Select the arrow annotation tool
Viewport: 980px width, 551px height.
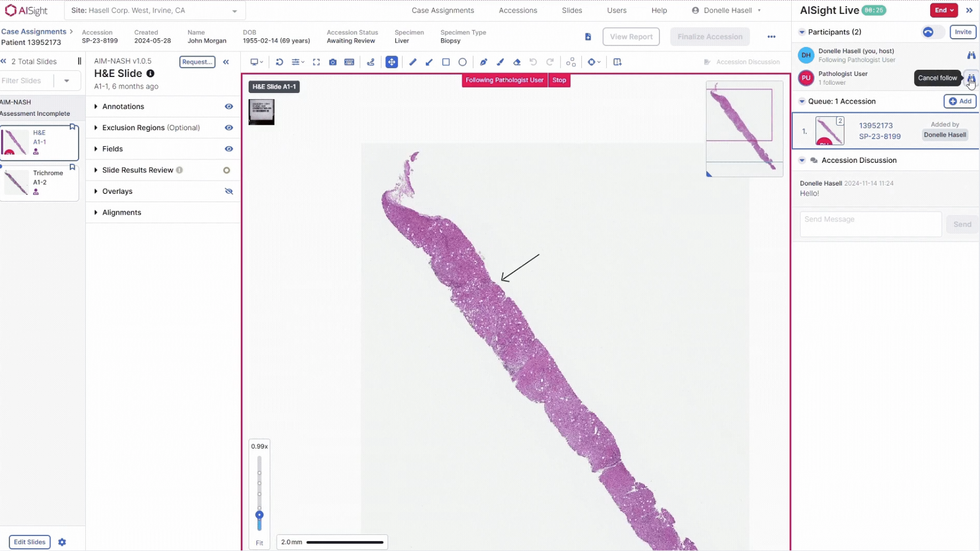click(x=429, y=62)
